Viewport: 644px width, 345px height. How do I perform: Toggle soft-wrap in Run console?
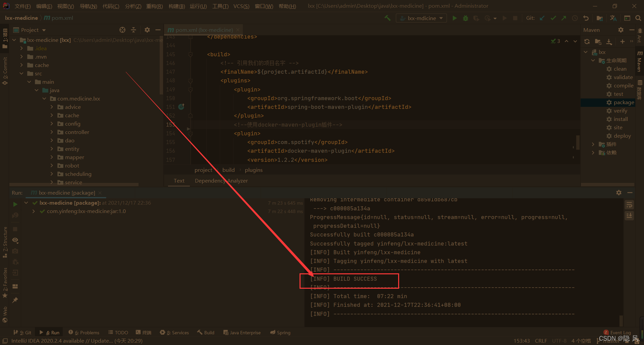point(629,205)
